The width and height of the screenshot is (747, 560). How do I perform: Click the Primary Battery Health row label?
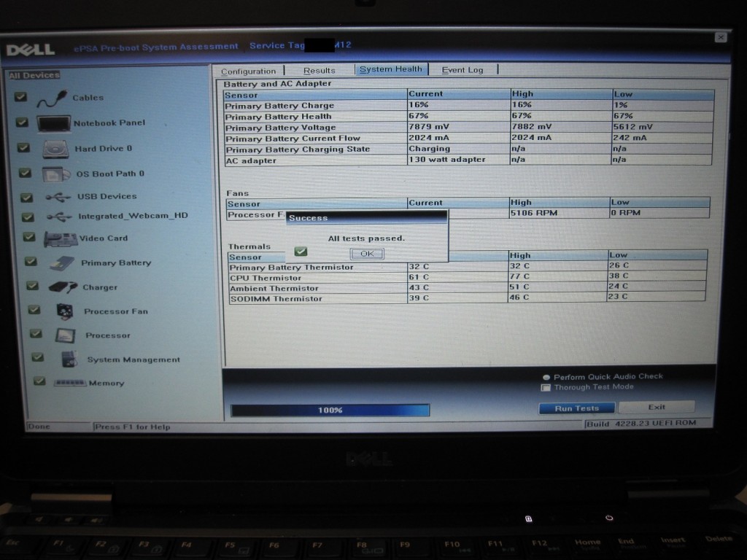(x=278, y=117)
